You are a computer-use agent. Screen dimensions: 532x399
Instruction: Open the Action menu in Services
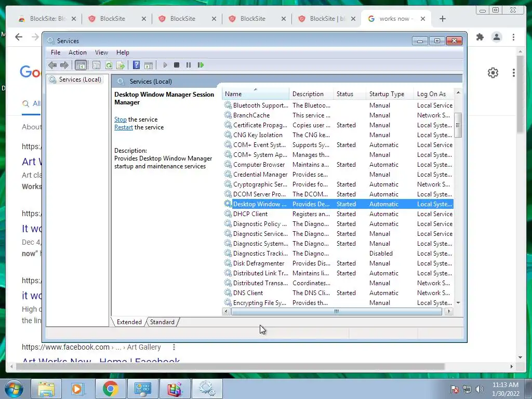(77, 52)
